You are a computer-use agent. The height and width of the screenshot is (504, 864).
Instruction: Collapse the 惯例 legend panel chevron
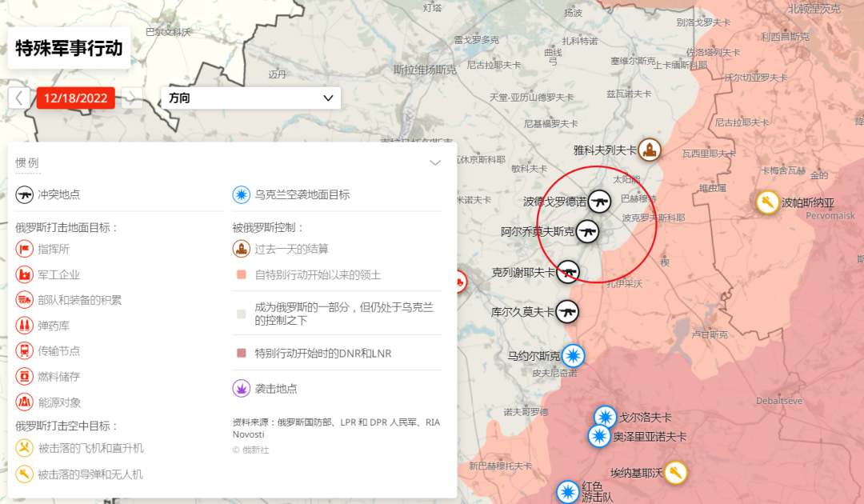tap(435, 162)
